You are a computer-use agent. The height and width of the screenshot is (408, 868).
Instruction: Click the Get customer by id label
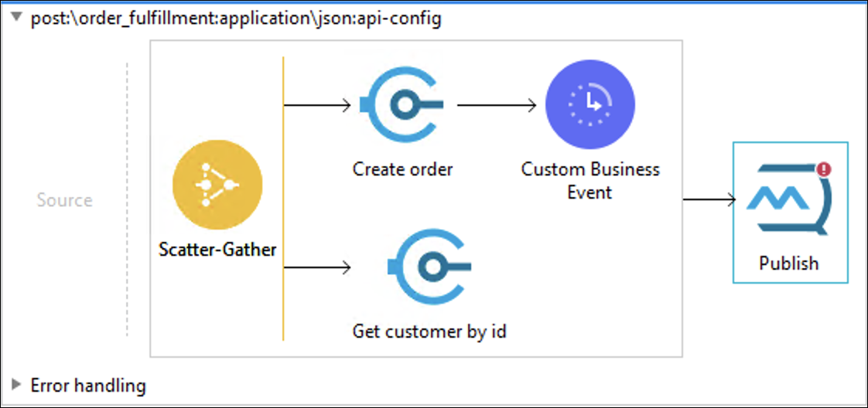(x=429, y=331)
